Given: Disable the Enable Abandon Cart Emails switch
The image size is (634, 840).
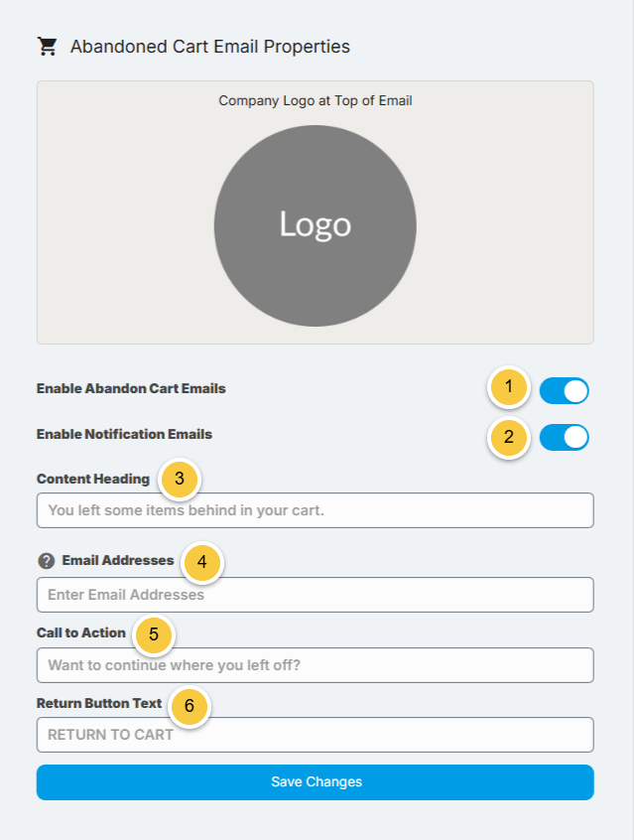Looking at the screenshot, I should [x=565, y=390].
